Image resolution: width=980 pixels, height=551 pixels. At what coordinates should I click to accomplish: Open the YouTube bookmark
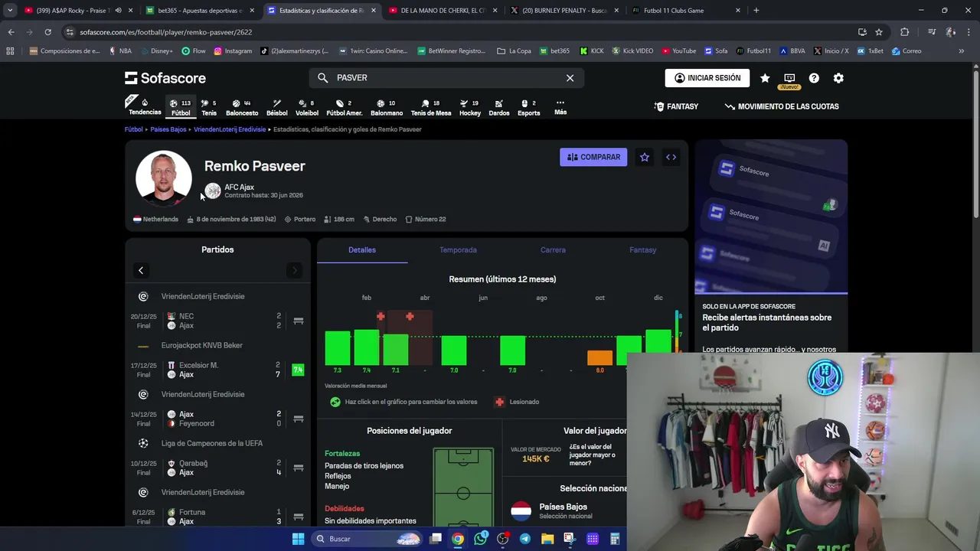tap(678, 51)
